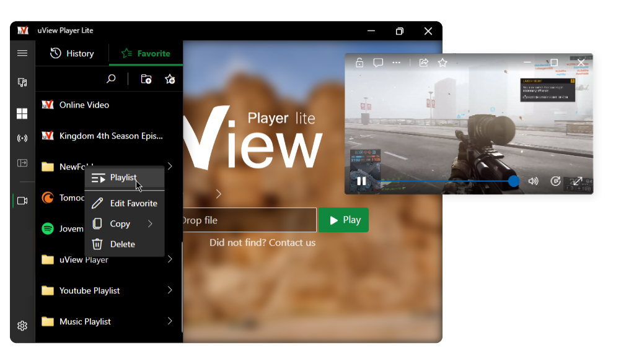The width and height of the screenshot is (621, 364).
Task: Choose Delete in context menu
Action: [125, 244]
